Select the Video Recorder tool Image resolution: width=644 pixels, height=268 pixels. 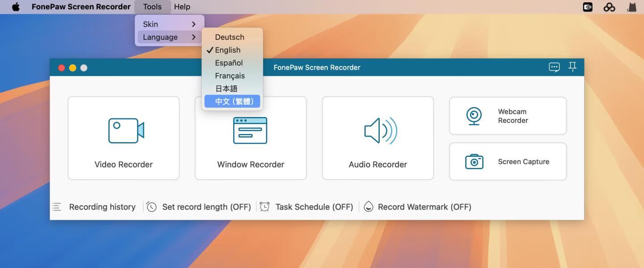pos(123,138)
